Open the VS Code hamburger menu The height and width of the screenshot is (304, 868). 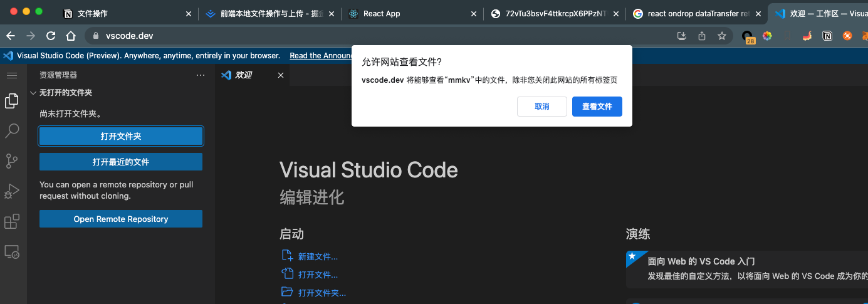(11, 75)
